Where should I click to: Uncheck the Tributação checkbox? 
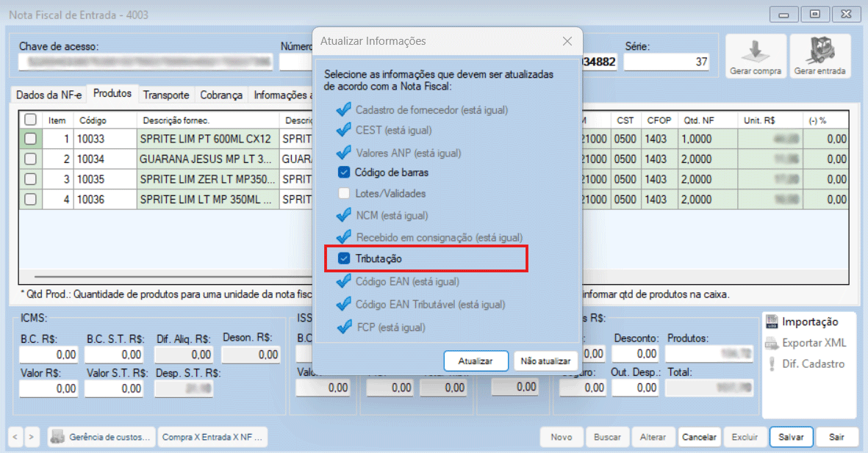(x=344, y=258)
